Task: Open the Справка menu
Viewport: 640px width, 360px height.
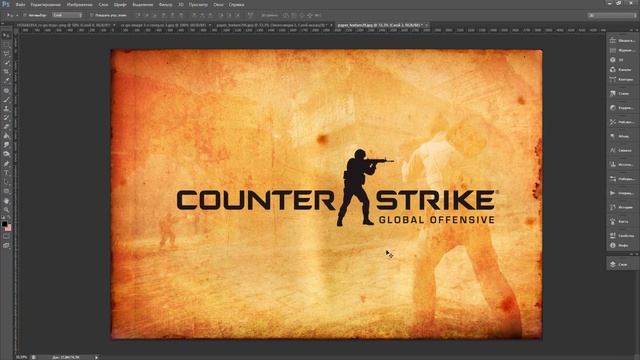Action: pos(236,4)
